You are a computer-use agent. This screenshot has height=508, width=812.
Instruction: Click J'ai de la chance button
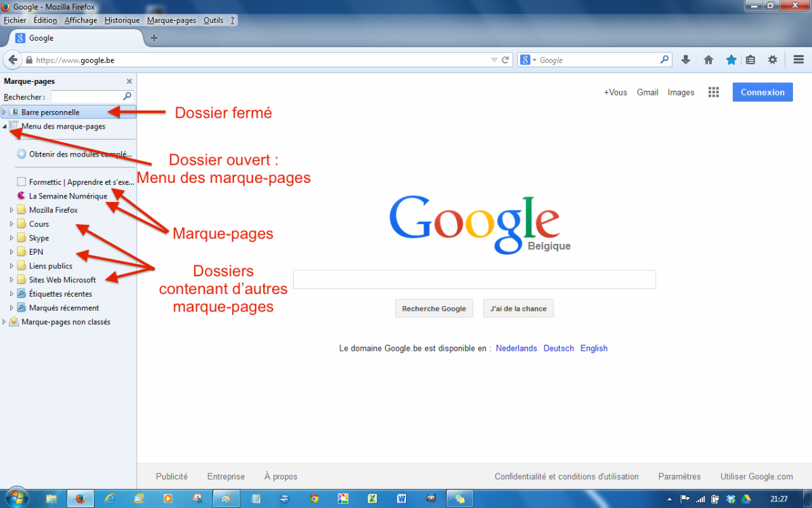518,308
